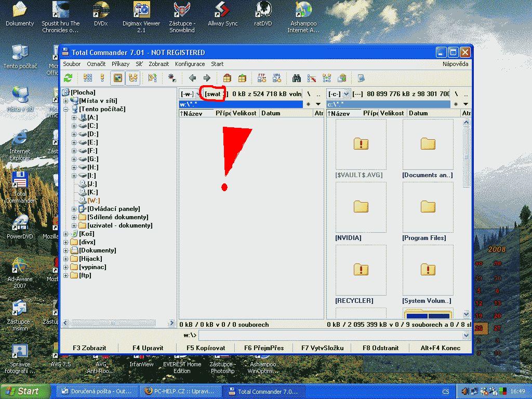Expand the [Dokumenty] folder in tree

click(66, 250)
